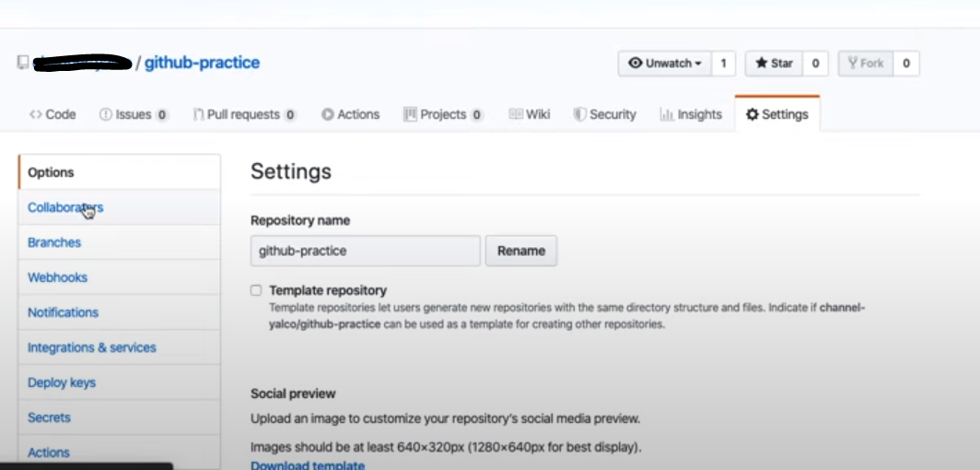The width and height of the screenshot is (980, 470).
Task: Open Actions in the settings sidebar
Action: click(119, 452)
